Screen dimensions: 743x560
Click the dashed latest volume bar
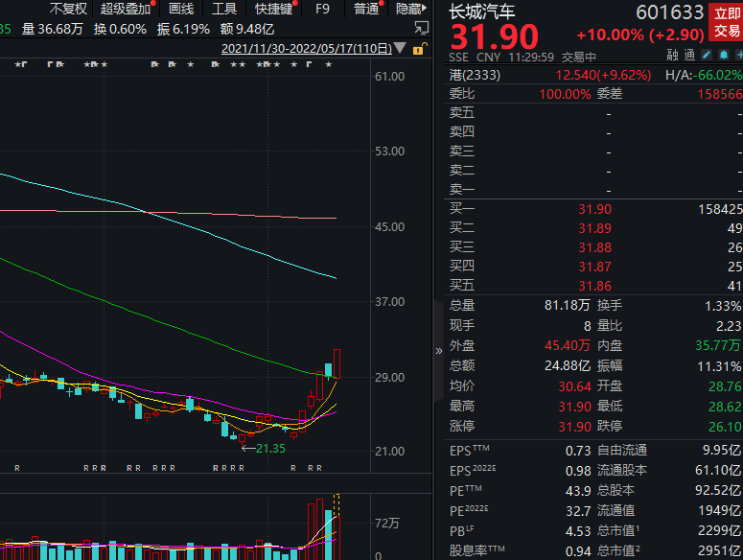coord(337,505)
